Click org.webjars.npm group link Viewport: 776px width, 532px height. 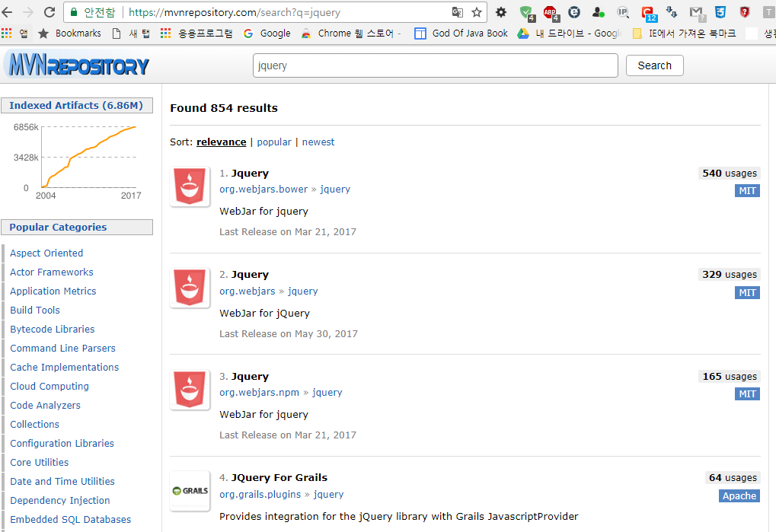(x=260, y=392)
